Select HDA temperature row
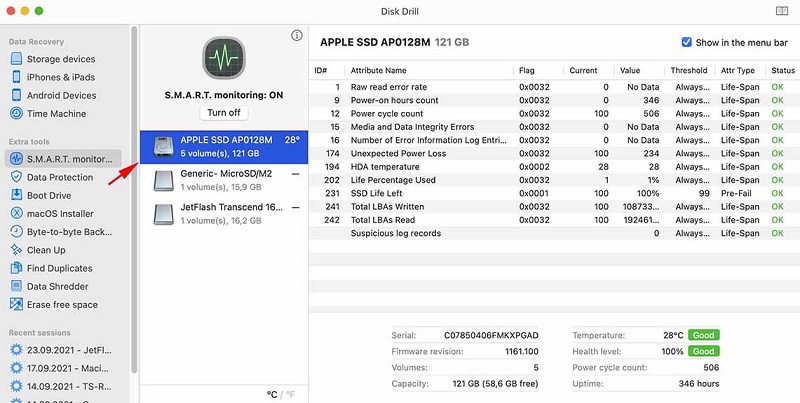 click(554, 167)
